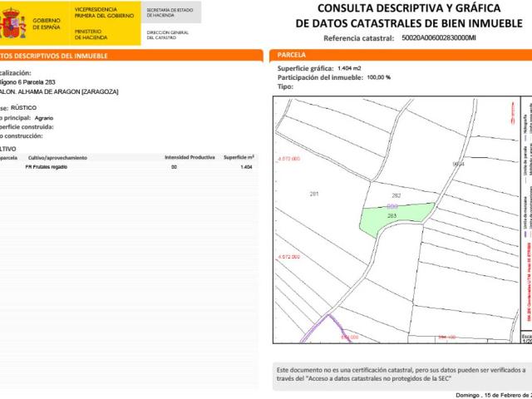Click 'MINISTERIO DE HACIENDA' text in yellow banner
The image size is (532, 399).
tap(91, 34)
